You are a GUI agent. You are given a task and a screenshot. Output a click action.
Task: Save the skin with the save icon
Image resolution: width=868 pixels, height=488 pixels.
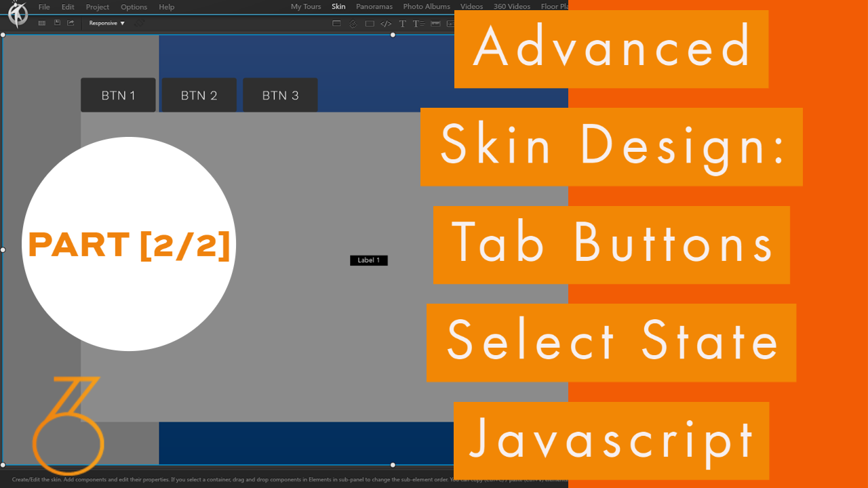[57, 22]
